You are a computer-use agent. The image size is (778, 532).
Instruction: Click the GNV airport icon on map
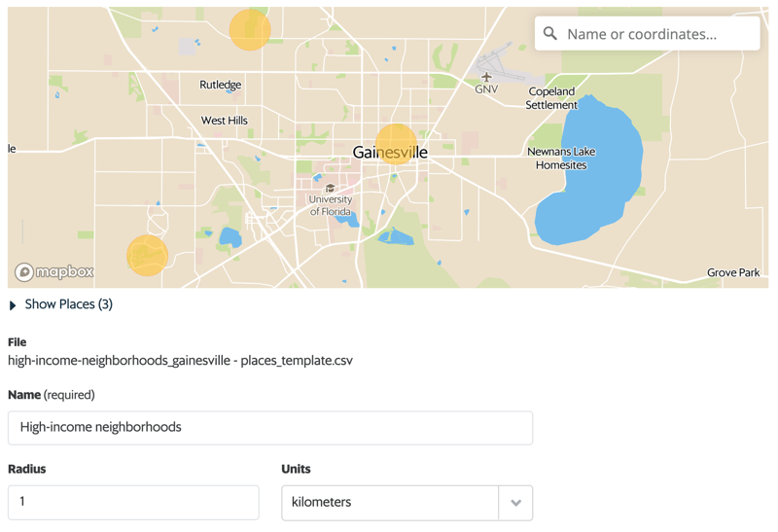pyautogui.click(x=486, y=77)
